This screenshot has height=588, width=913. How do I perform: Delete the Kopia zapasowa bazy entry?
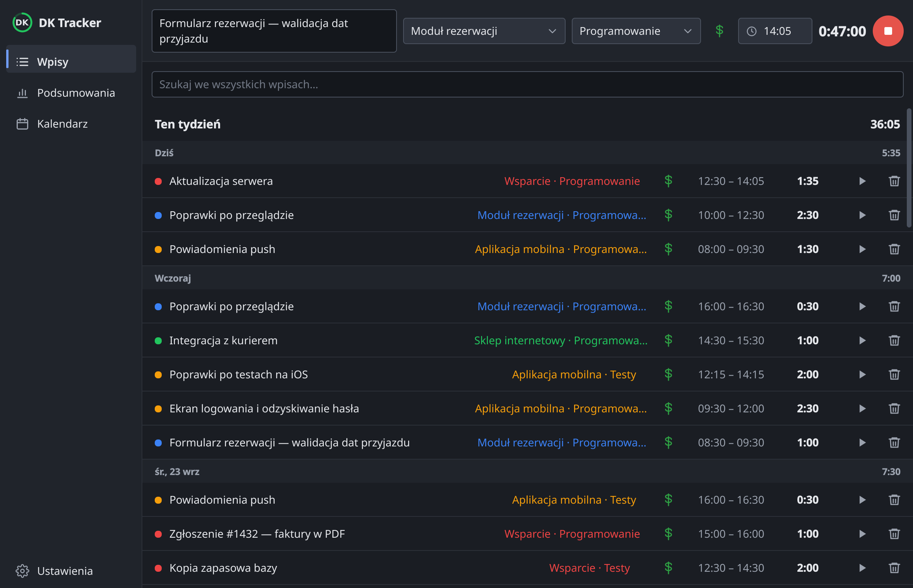pos(894,568)
